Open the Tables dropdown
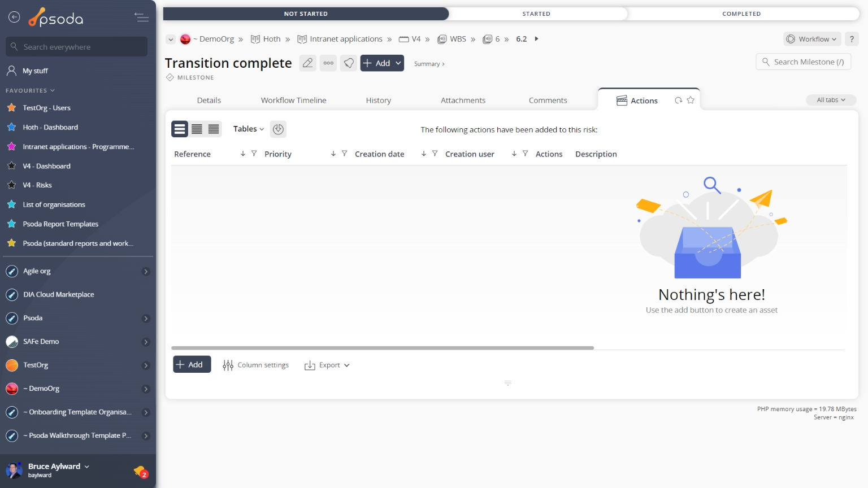This screenshot has width=868, height=488. click(x=249, y=129)
